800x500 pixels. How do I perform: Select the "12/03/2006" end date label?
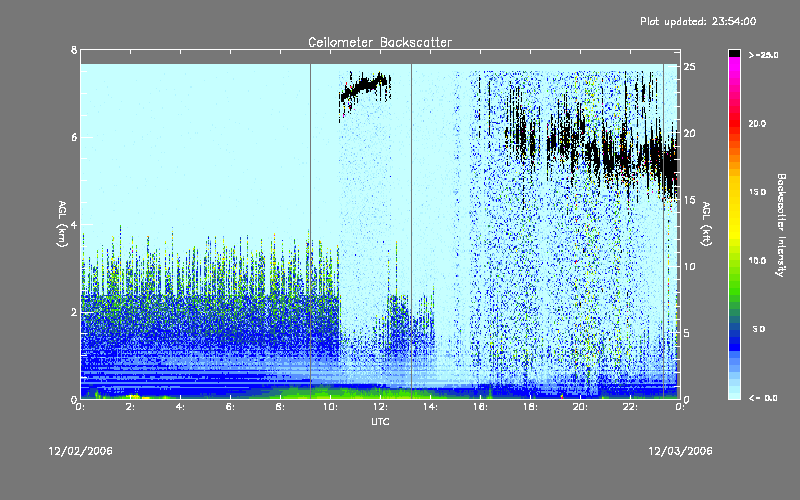680,451
